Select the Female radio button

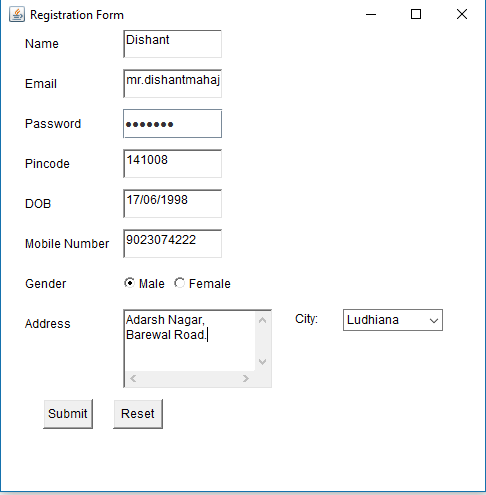(179, 283)
